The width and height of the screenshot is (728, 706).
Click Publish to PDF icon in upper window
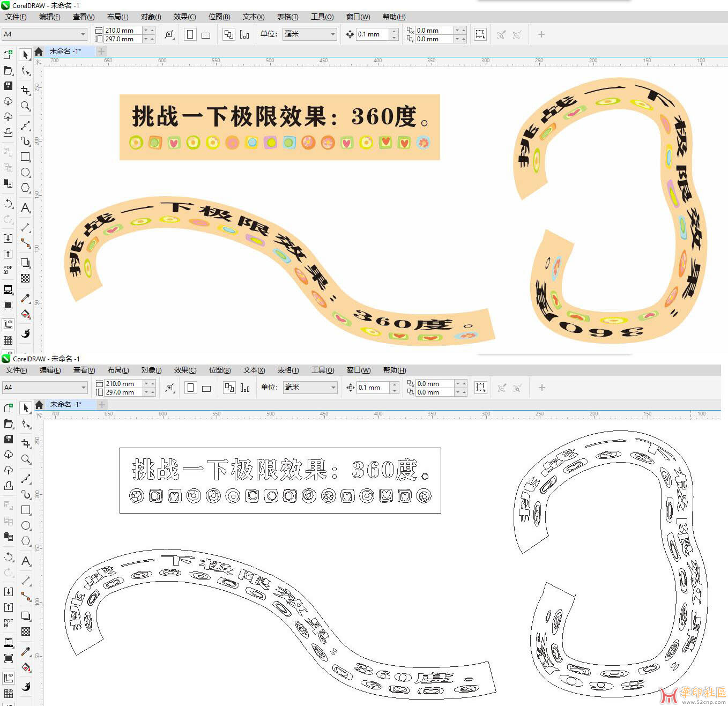click(8, 269)
